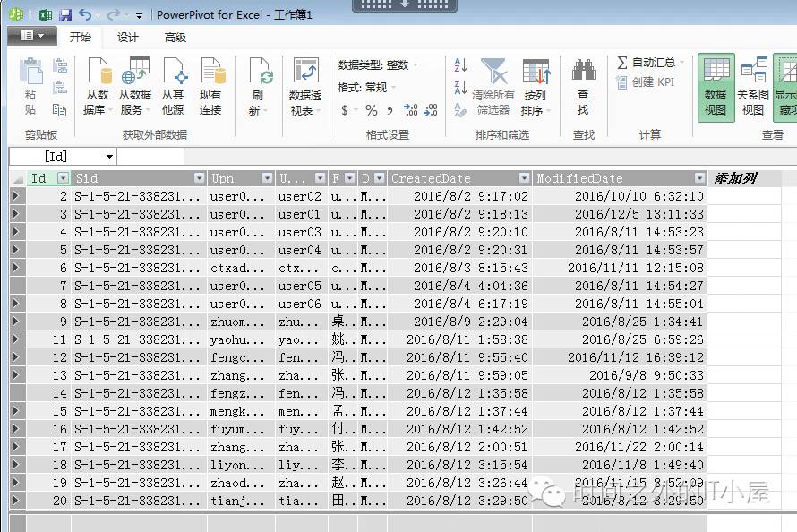Apply thousands separator comma icon
This screenshot has height=532, width=797.
click(x=390, y=110)
